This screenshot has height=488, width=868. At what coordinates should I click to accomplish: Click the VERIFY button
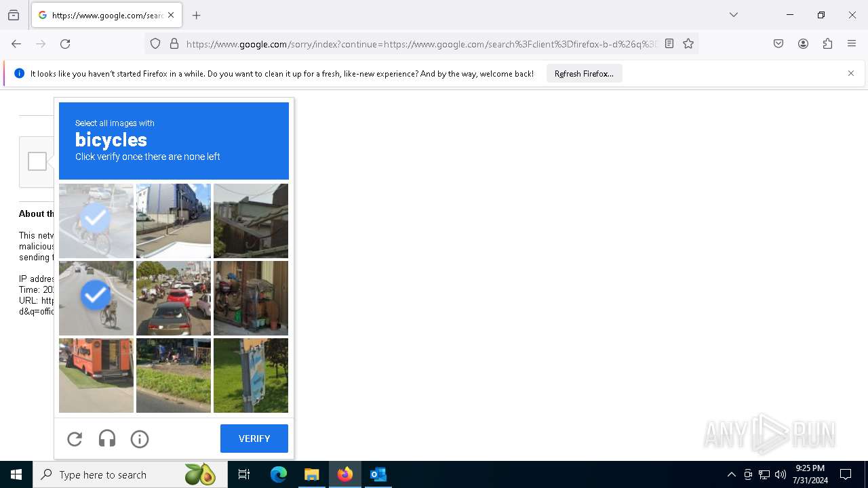point(254,439)
